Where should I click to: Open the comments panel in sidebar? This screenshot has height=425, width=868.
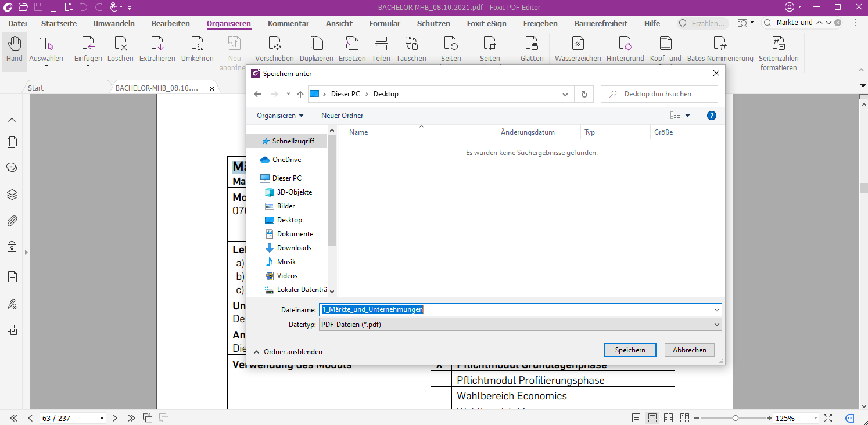coord(12,168)
